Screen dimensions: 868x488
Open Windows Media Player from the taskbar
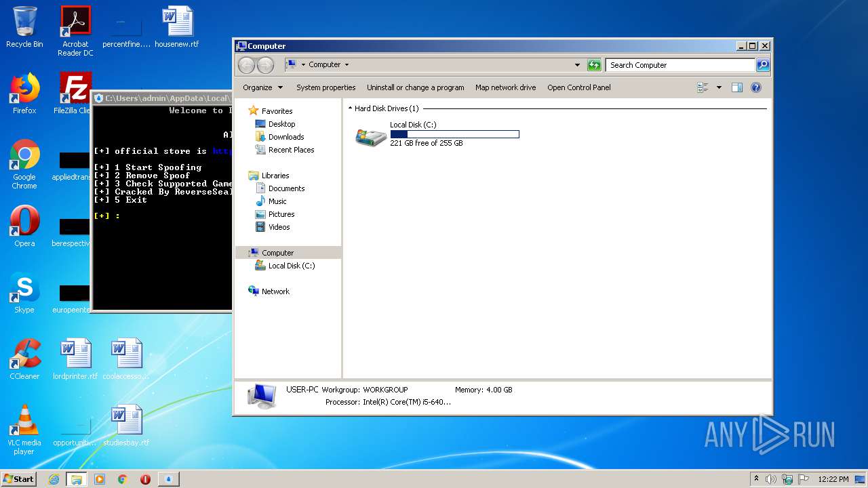click(100, 479)
